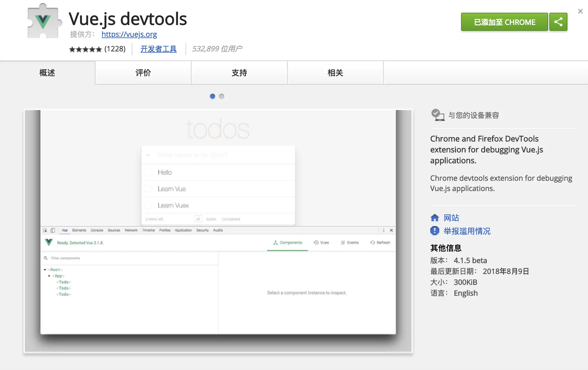Click the inspect element icon in devtools toolbar
588x370 pixels.
(45, 230)
